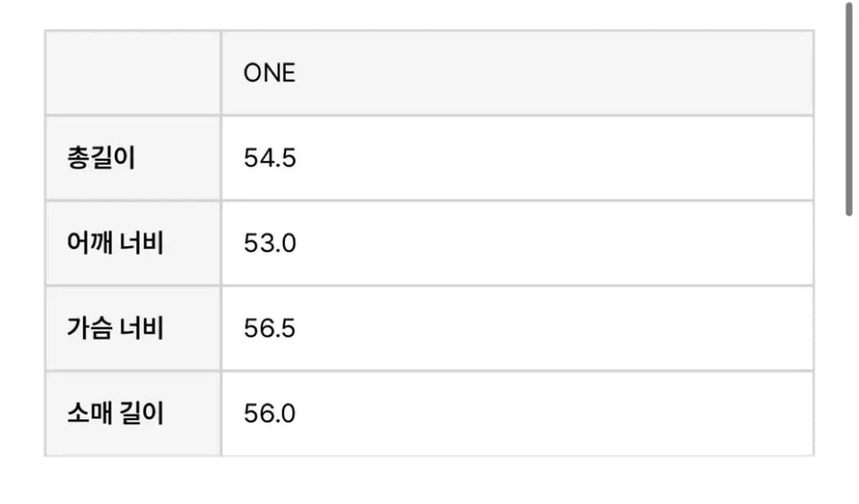
Task: Click blank area in the 총길이 value cell
Action: [547, 158]
